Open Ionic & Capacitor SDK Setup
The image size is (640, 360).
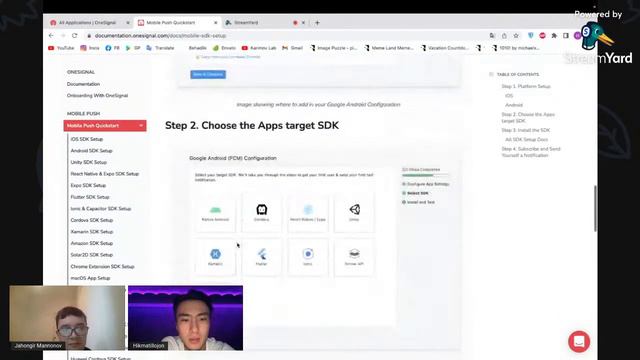[101, 209]
